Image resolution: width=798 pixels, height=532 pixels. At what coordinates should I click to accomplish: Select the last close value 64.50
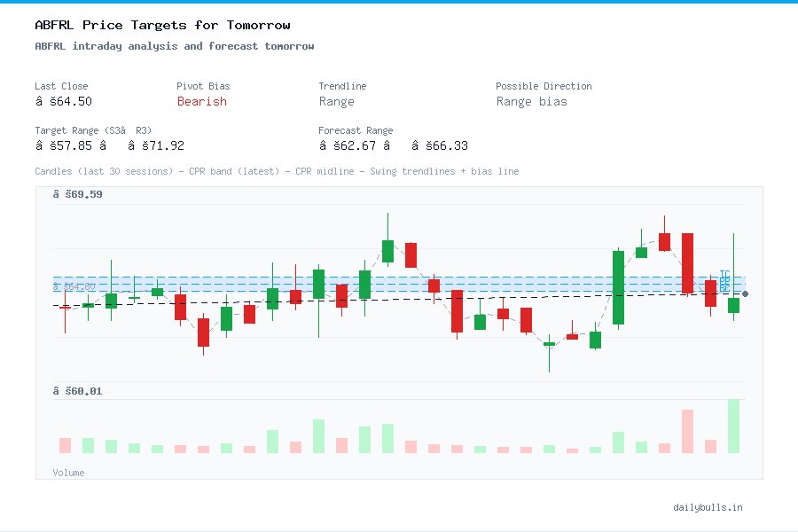coord(64,101)
